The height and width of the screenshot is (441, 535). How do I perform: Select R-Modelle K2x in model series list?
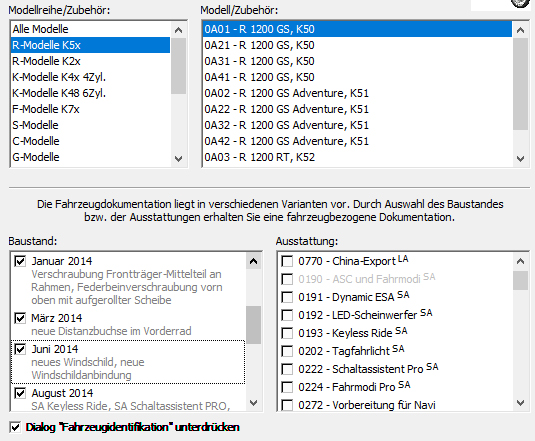[x=90, y=61]
